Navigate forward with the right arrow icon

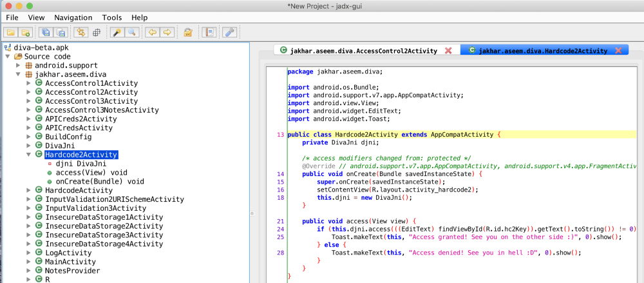click(x=166, y=32)
